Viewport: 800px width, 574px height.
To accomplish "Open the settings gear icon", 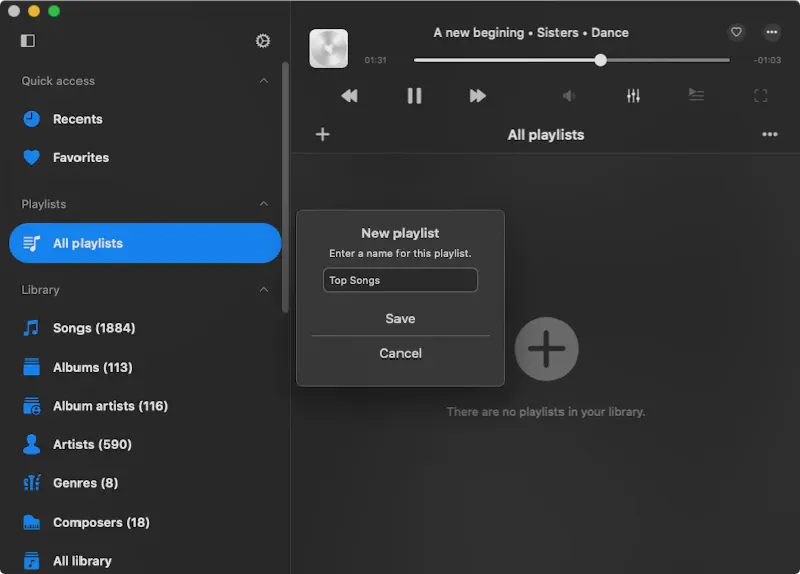I will click(x=263, y=41).
